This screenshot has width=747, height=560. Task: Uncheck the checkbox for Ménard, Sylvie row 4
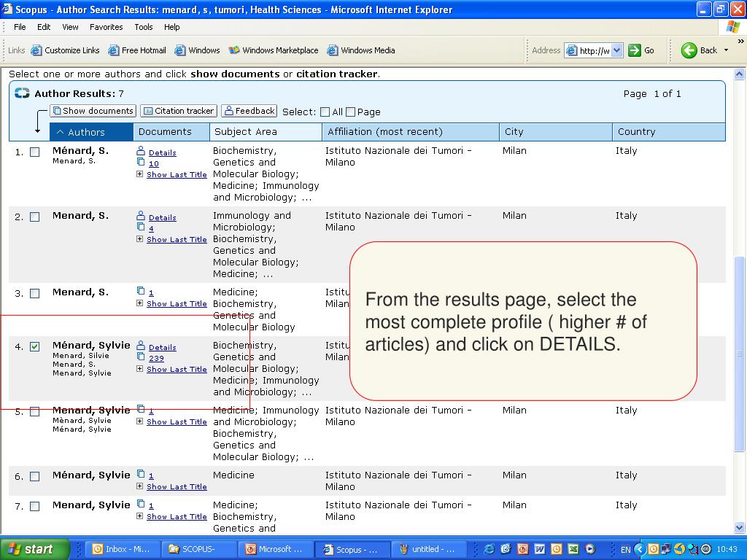coord(35,346)
